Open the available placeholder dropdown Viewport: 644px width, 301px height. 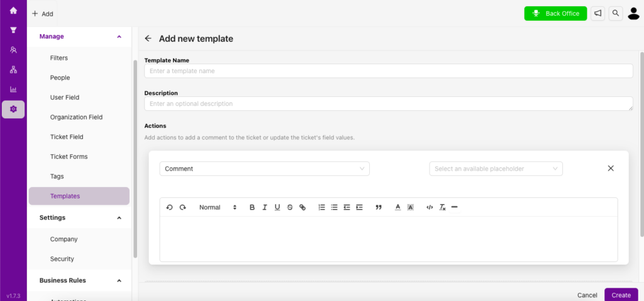496,169
